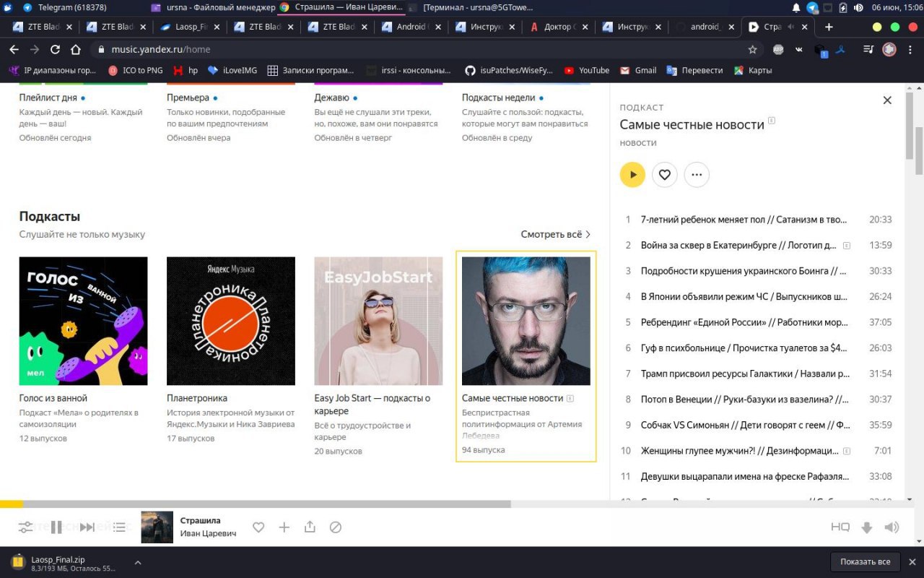Image resolution: width=924 pixels, height=578 pixels.
Task: Like the current track with heart icon
Action: pyautogui.click(x=258, y=527)
